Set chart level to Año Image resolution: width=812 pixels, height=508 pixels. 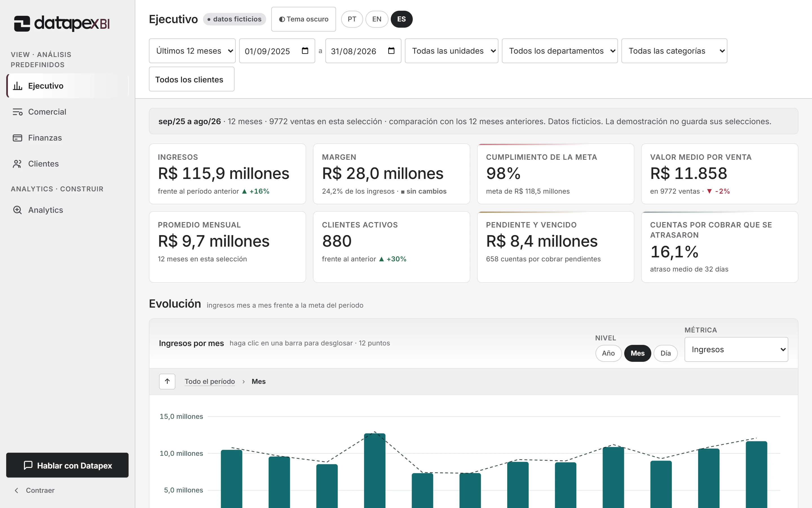click(608, 353)
